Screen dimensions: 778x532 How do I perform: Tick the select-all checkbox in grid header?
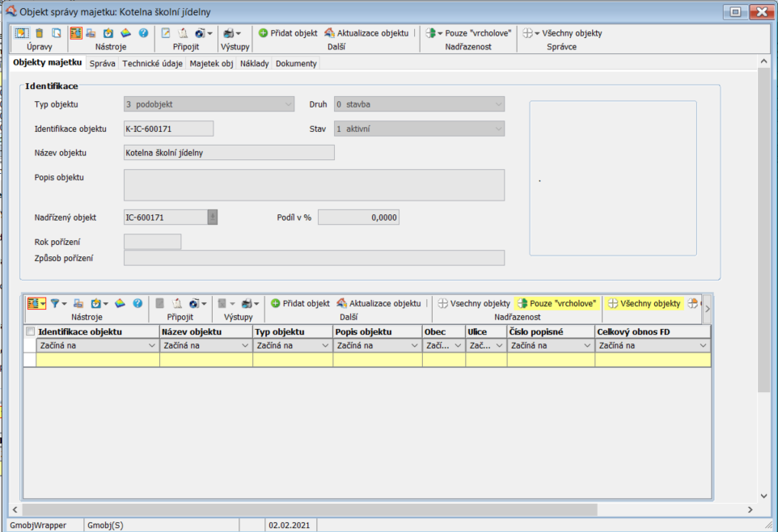click(31, 331)
